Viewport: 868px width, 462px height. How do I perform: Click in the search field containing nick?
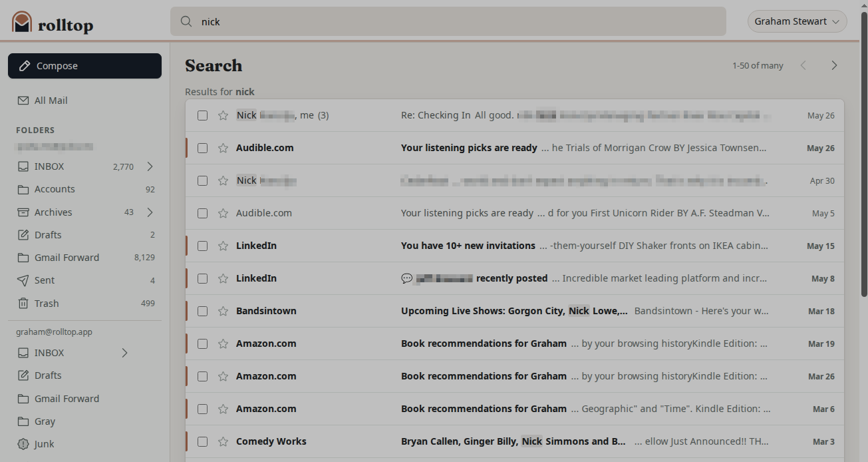(448, 21)
